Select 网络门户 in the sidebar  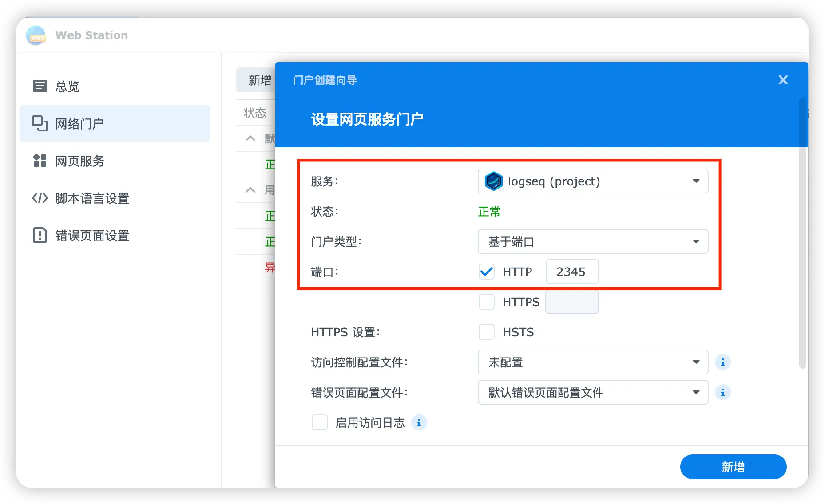click(115, 123)
